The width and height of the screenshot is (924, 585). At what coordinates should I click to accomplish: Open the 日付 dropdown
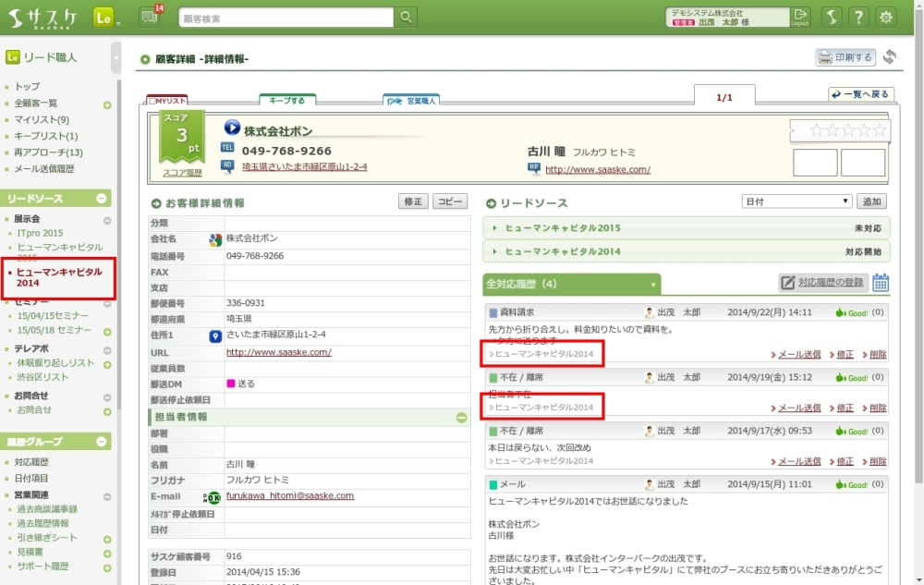[796, 201]
